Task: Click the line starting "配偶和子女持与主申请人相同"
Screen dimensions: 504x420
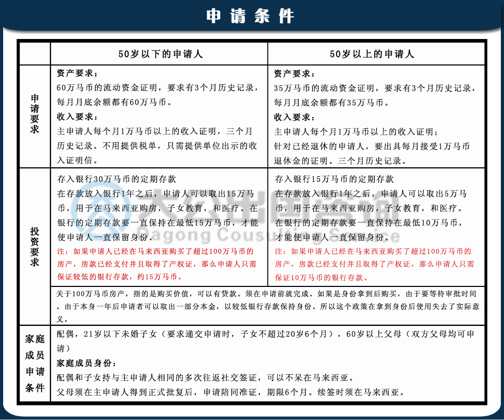Action: pyautogui.click(x=206, y=377)
